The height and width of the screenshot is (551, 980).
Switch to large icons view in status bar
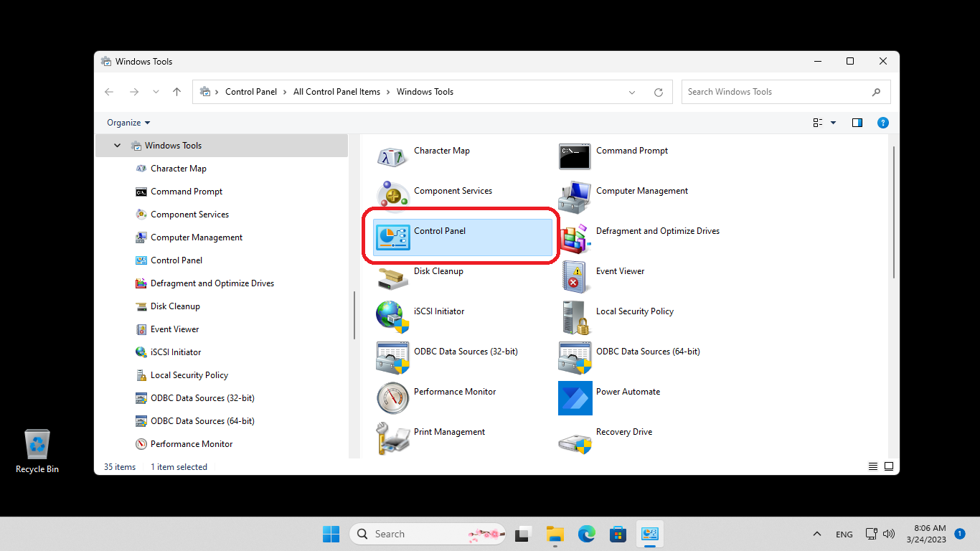point(889,466)
